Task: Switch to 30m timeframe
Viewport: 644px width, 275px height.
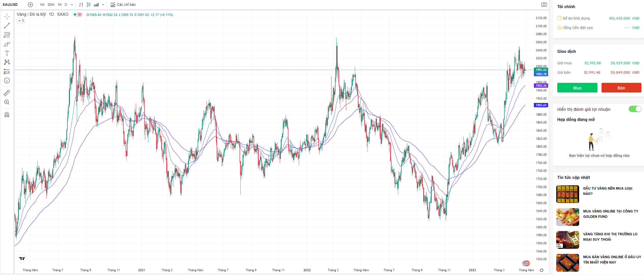Action: pyautogui.click(x=51, y=5)
